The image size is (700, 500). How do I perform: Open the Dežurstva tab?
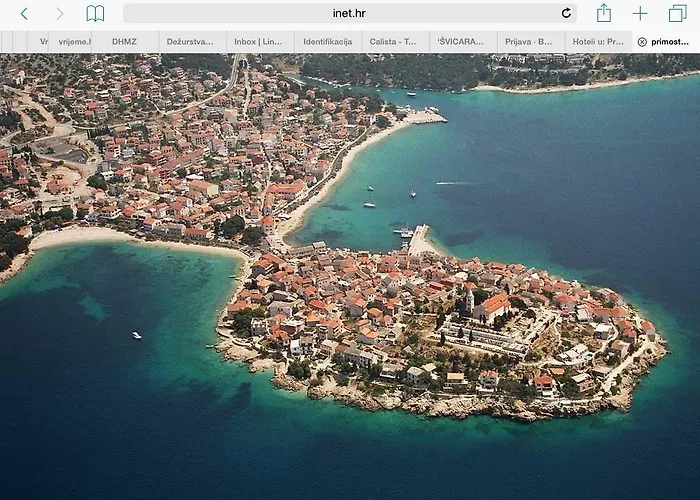click(x=191, y=42)
